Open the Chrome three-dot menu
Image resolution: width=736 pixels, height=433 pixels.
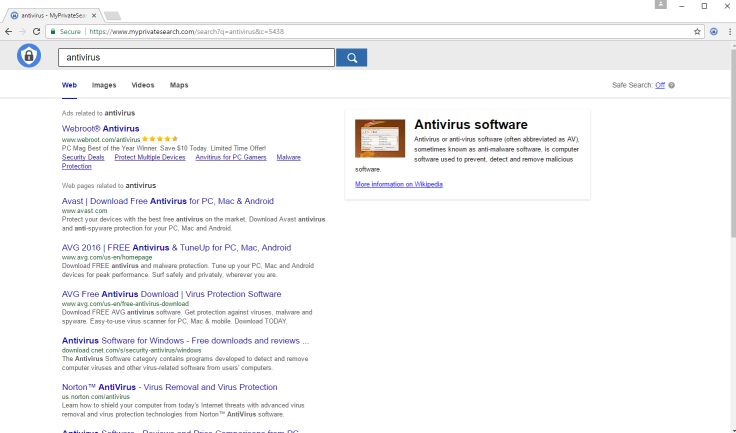(x=729, y=31)
